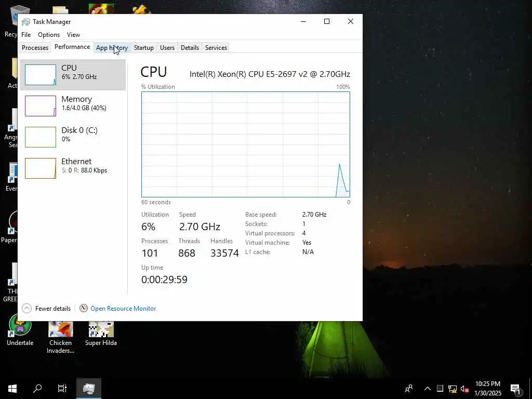
Task: Open the People icon in taskbar
Action: click(x=409, y=389)
